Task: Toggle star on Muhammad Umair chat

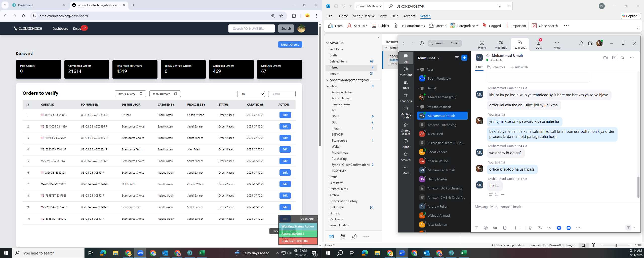Action: (488, 55)
